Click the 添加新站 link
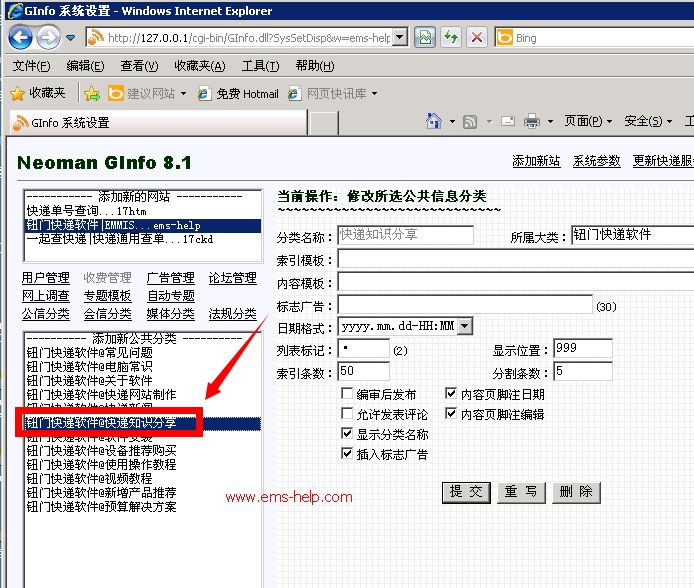 tap(536, 161)
